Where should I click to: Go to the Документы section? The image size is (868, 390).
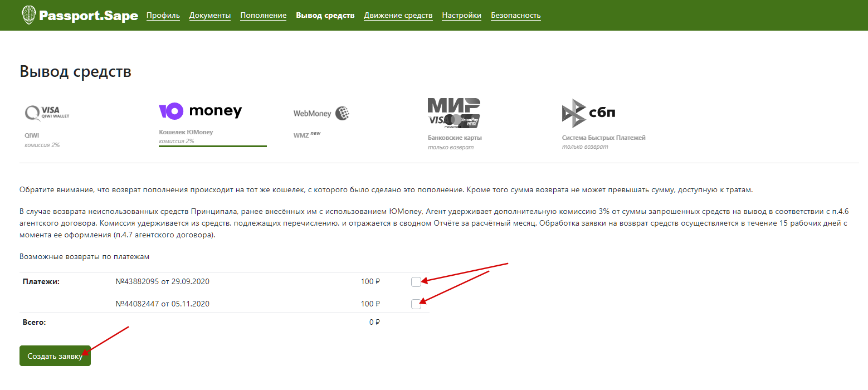tap(210, 16)
